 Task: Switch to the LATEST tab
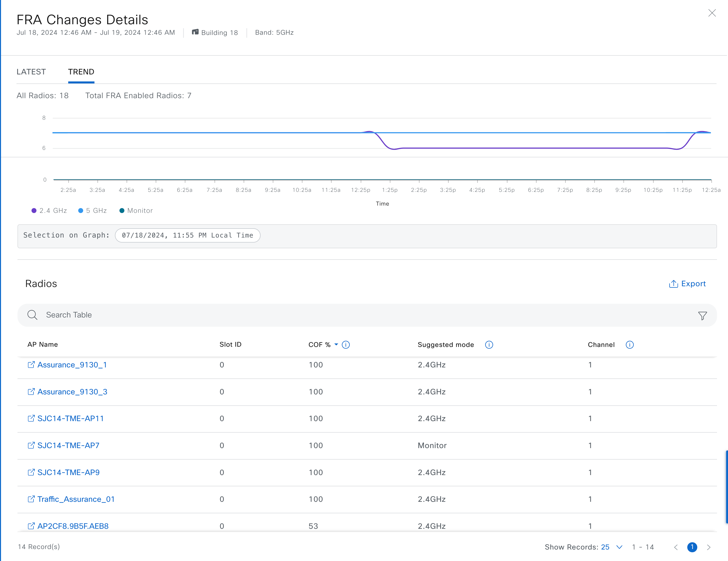coord(31,72)
